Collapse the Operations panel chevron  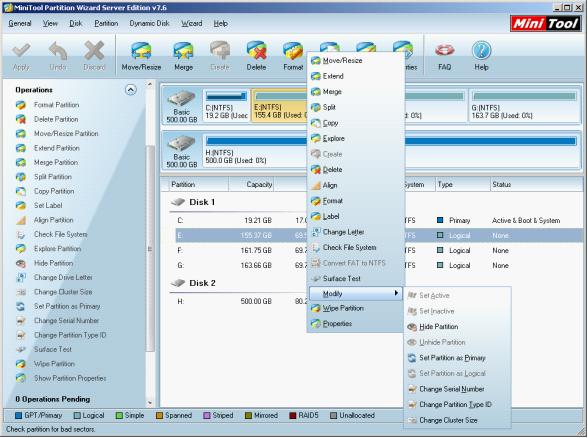point(130,90)
